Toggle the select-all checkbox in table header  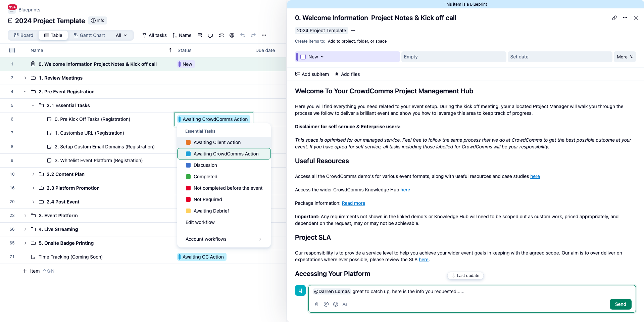[12, 50]
